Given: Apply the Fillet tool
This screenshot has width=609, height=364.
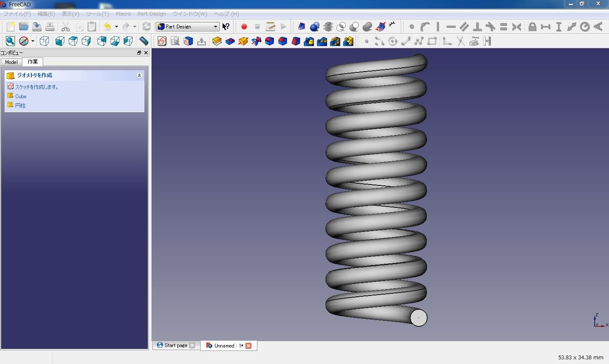Looking at the screenshot, I should (269, 41).
